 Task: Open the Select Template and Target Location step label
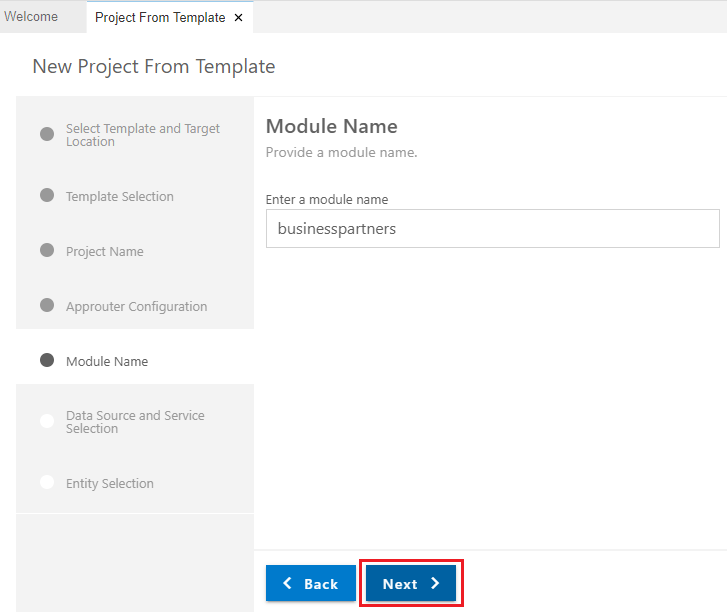pyautogui.click(x=142, y=135)
